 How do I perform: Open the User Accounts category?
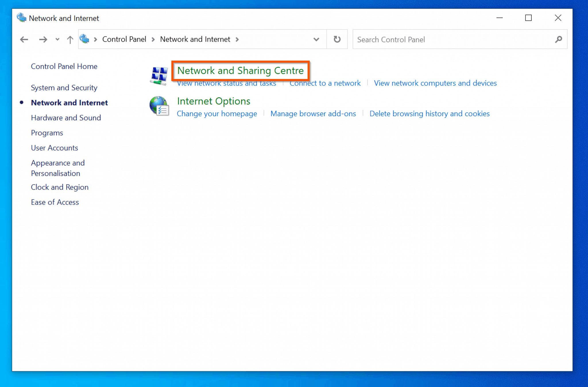(x=54, y=148)
